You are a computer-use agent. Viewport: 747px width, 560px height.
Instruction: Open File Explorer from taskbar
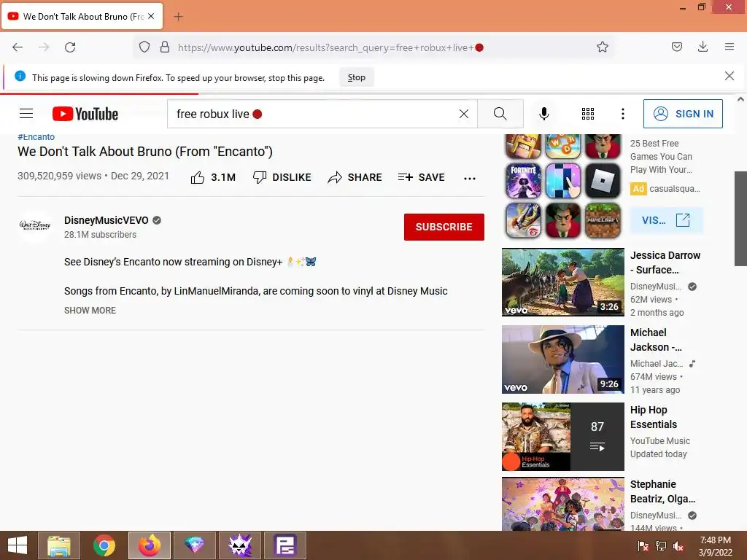point(59,545)
